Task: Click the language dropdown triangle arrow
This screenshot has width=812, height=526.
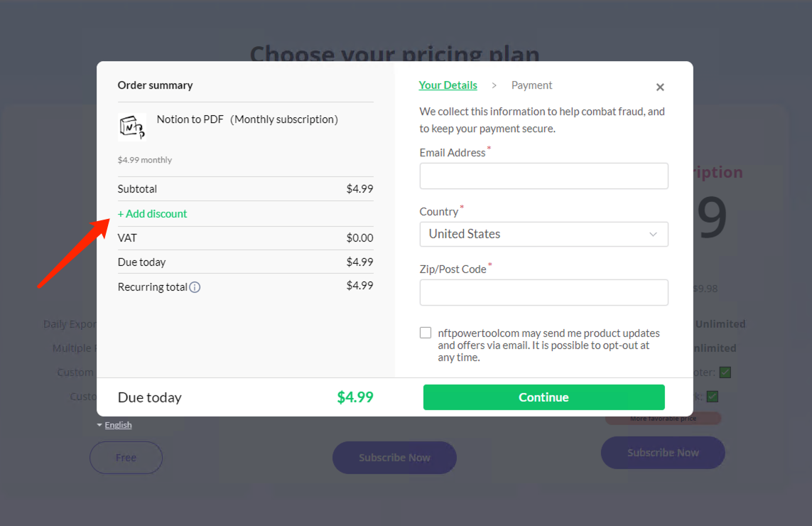Action: pos(99,425)
